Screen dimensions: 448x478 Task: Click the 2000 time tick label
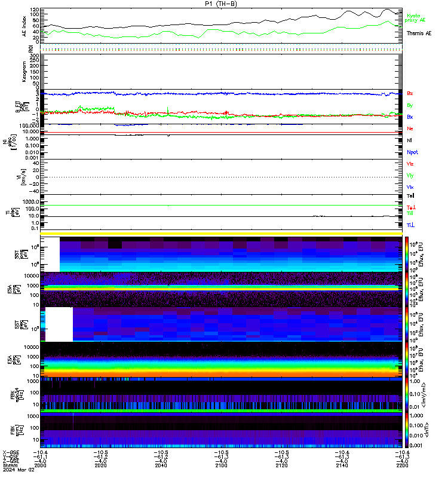(x=40, y=465)
